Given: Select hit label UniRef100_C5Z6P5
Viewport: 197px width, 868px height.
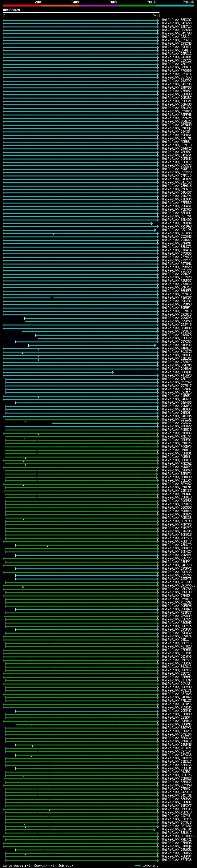Looking at the screenshot, I should click(177, 118).
